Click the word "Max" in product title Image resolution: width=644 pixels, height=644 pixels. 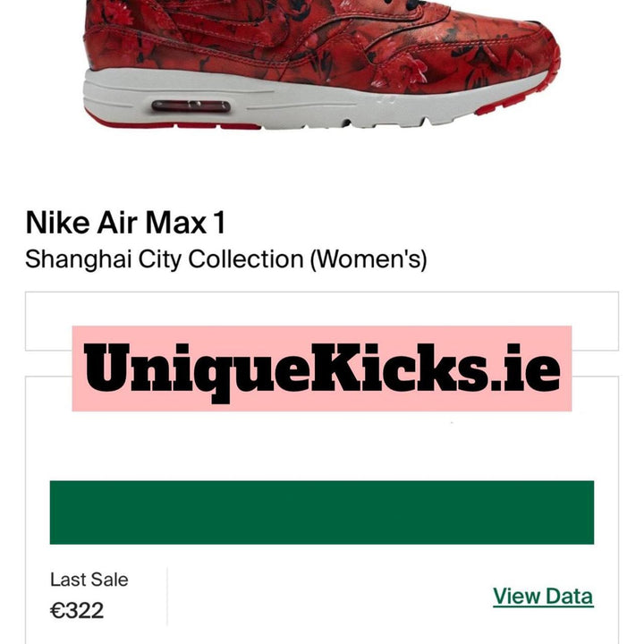pos(176,223)
